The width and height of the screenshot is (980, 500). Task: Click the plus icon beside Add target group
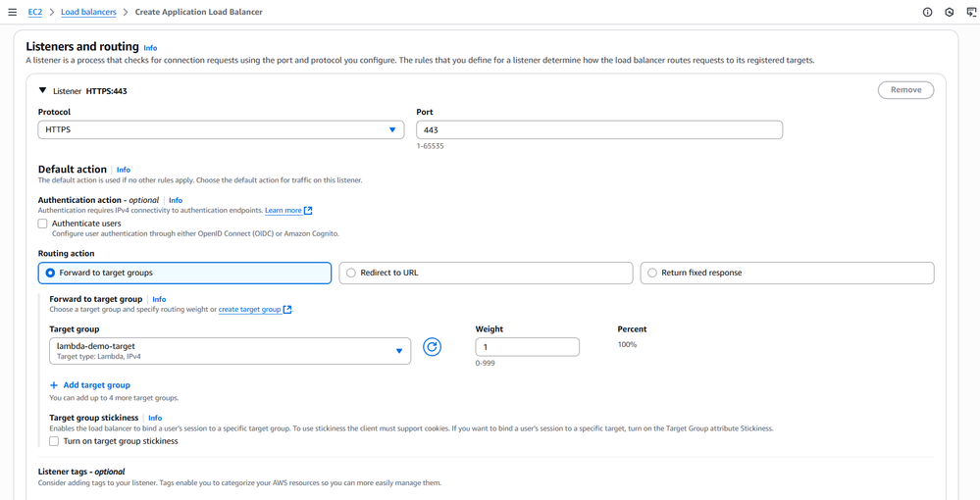point(54,385)
